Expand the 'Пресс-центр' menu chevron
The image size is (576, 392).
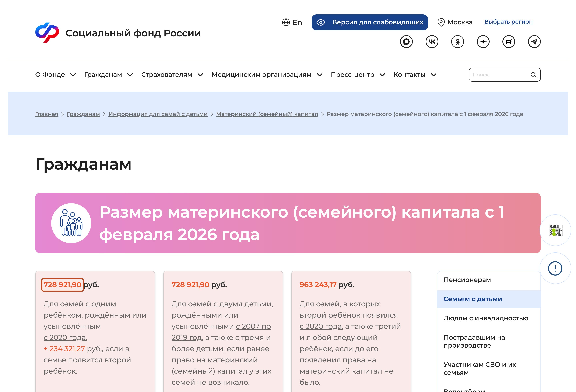(382, 75)
